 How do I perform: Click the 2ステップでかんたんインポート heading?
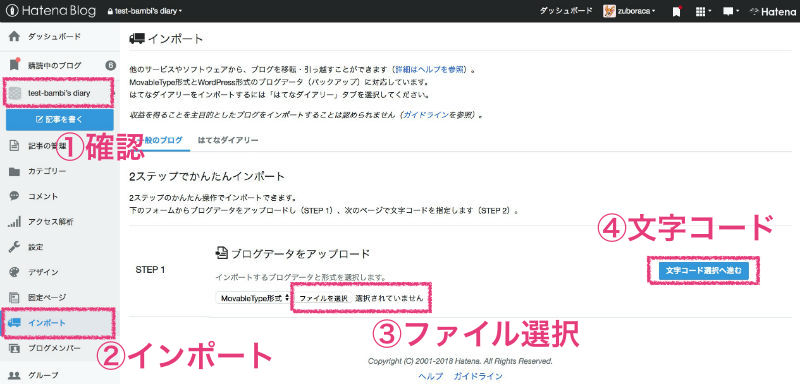pyautogui.click(x=207, y=177)
